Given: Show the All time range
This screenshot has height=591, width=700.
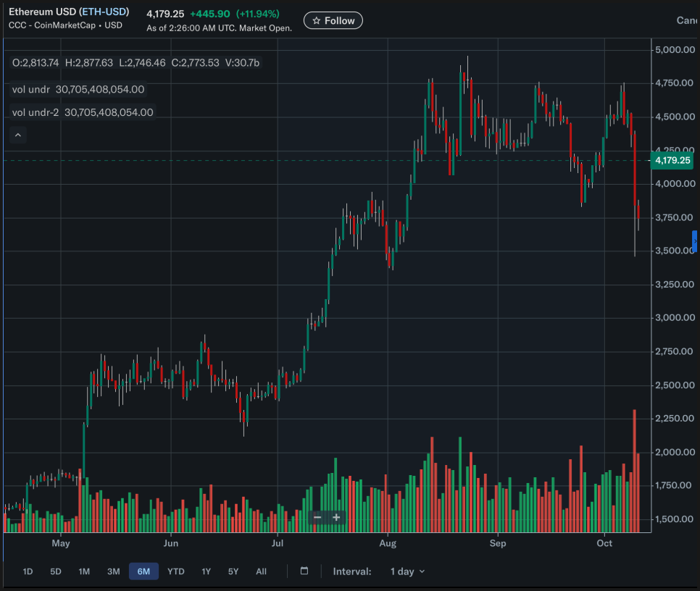Looking at the screenshot, I should 261,571.
